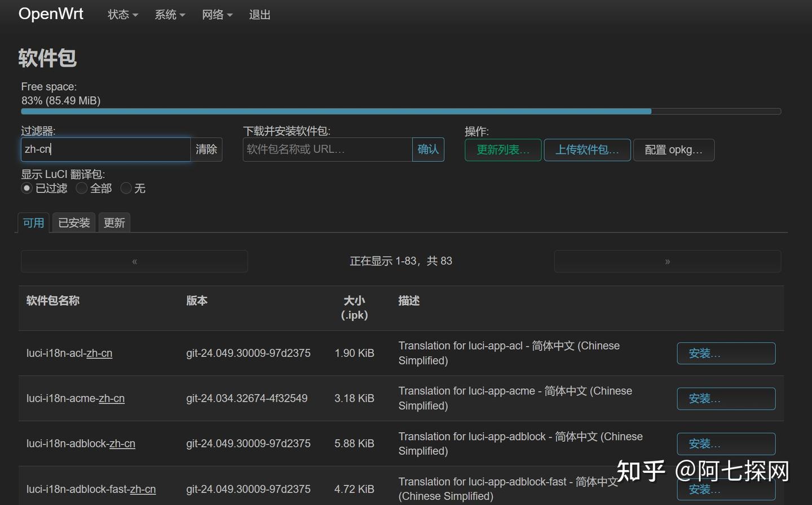Install the luci-i18n-acl-zh-cn package
The height and width of the screenshot is (505, 812).
coord(726,353)
